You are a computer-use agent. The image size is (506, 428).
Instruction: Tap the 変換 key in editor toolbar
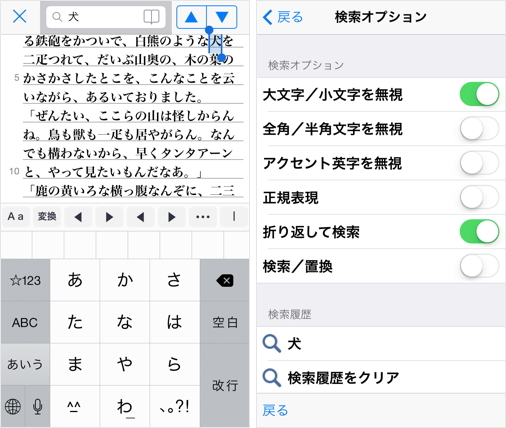pos(47,217)
